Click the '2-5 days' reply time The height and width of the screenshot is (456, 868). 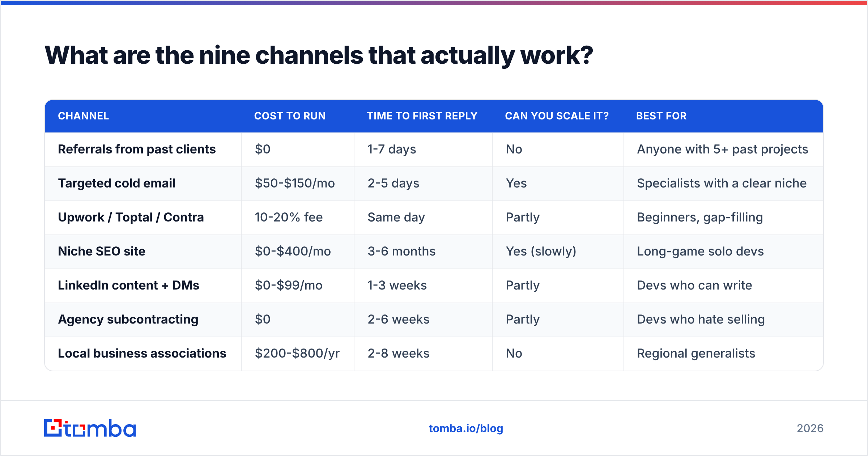393,183
